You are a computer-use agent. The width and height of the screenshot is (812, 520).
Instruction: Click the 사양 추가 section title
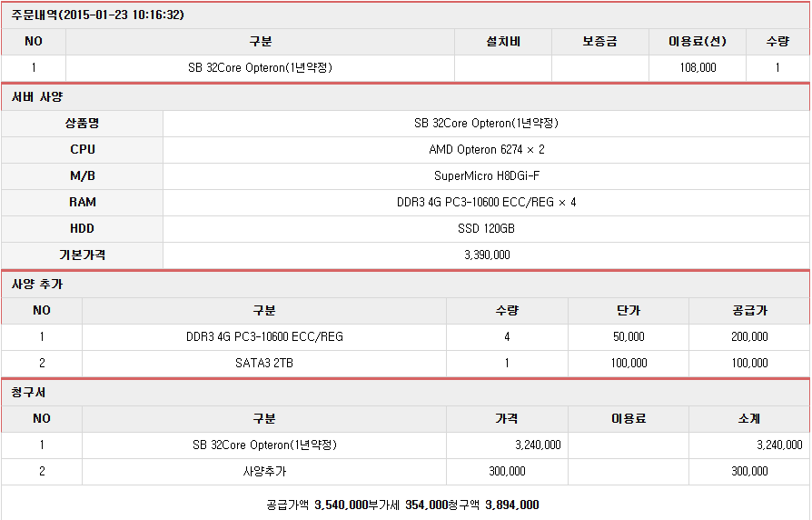click(x=36, y=285)
